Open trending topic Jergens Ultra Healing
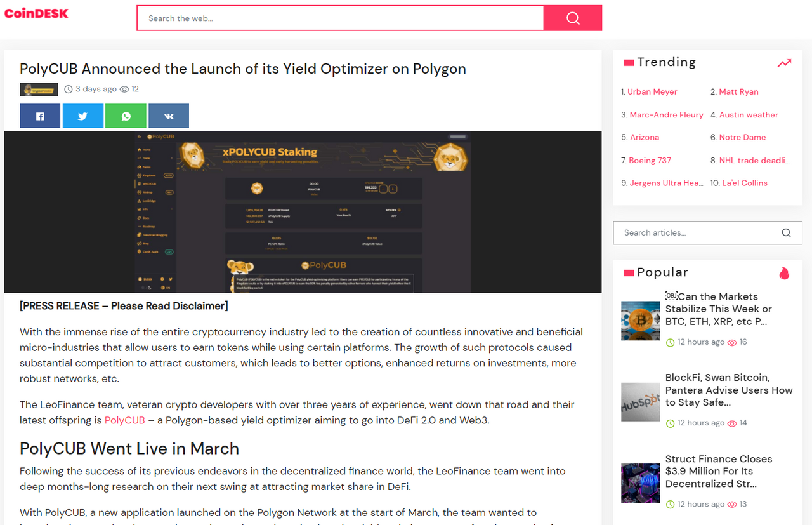The image size is (812, 525). click(666, 183)
